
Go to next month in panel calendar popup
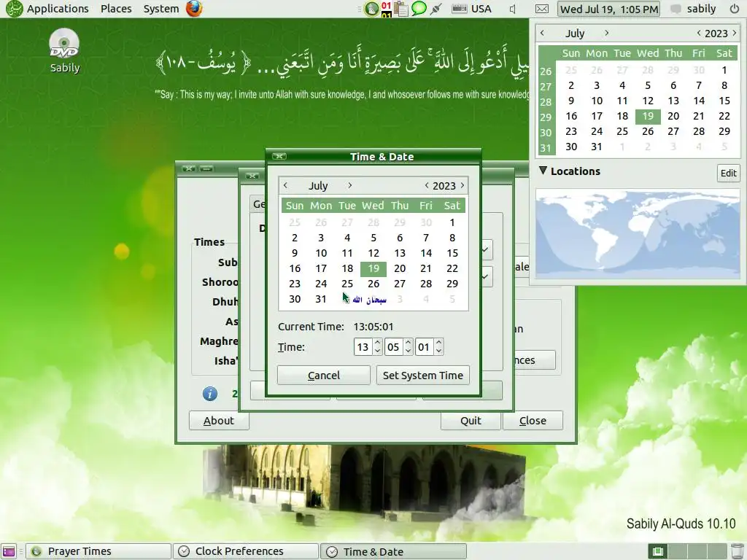pos(606,33)
